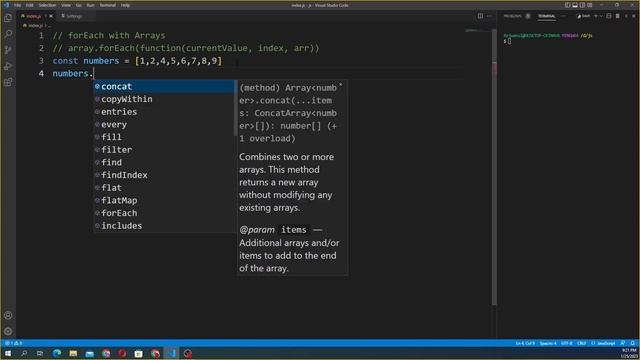Image resolution: width=640 pixels, height=360 pixels.
Task: Close the concat documentation popup
Action: 341,85
